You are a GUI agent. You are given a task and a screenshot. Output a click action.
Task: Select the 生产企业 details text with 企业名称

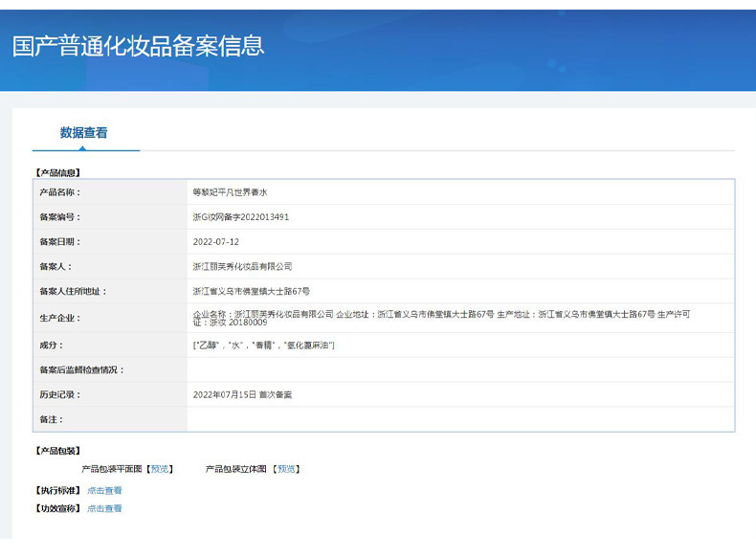442,319
